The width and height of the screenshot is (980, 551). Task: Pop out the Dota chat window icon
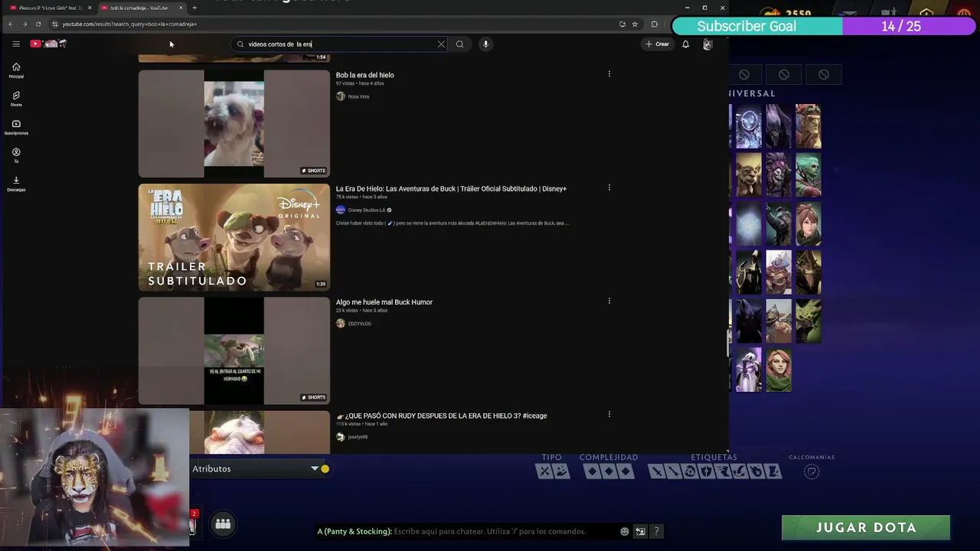click(x=640, y=531)
